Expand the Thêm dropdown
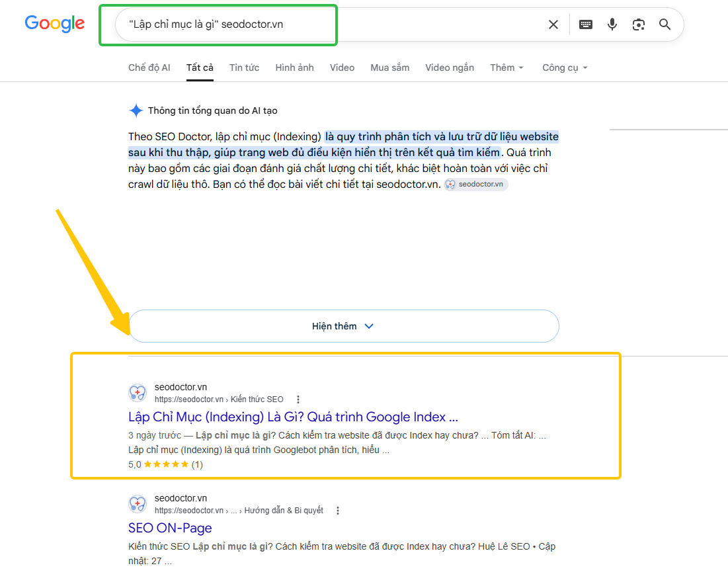The image size is (728, 588). click(x=506, y=68)
